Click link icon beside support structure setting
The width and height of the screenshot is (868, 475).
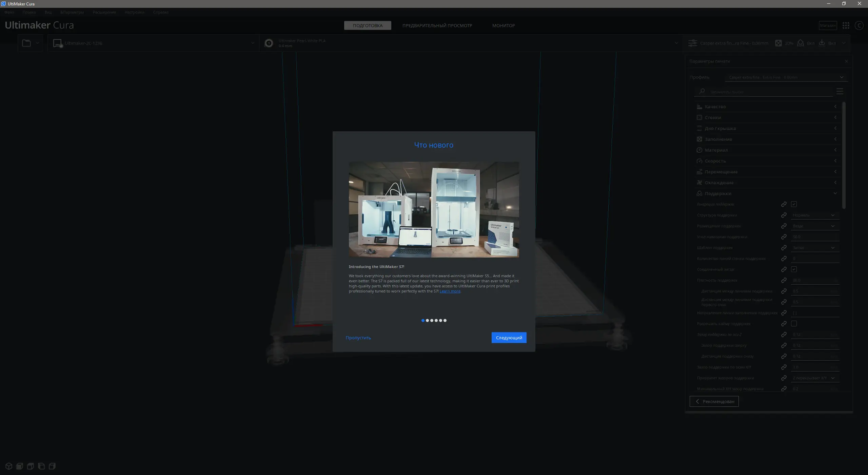tap(784, 215)
